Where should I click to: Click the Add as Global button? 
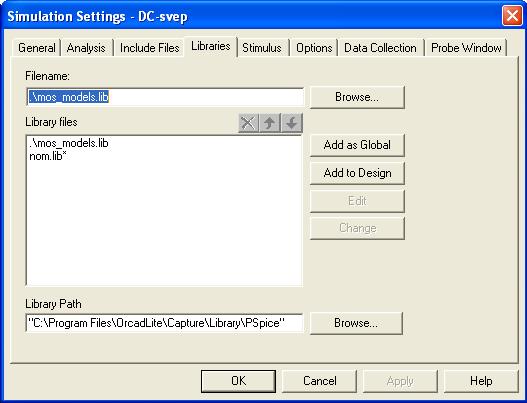[x=357, y=145]
